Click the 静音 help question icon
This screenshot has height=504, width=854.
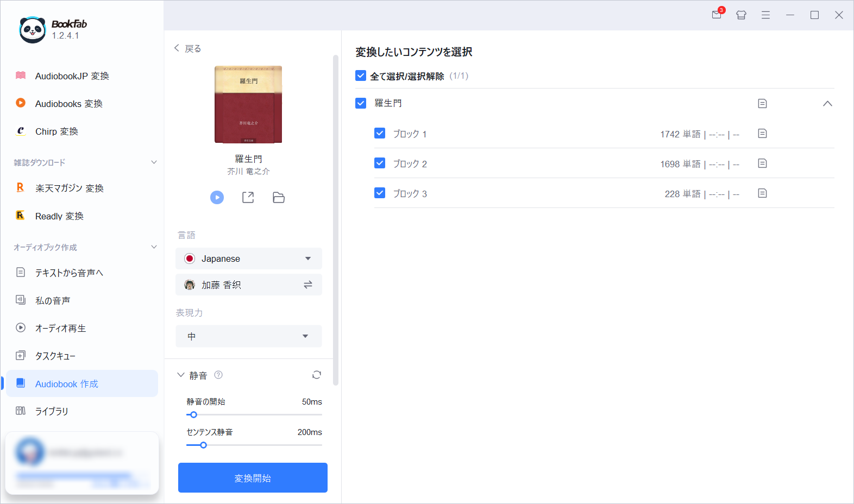pyautogui.click(x=218, y=375)
